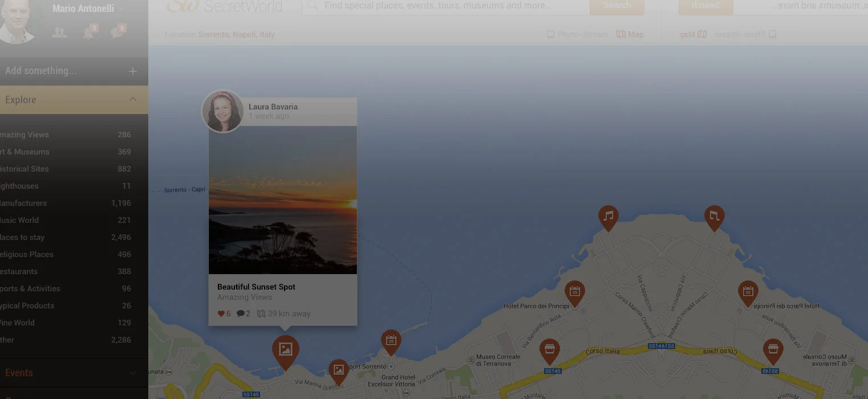Click the map icon beside 39 km away
Screen dimensions: 868x399
[x=261, y=314]
